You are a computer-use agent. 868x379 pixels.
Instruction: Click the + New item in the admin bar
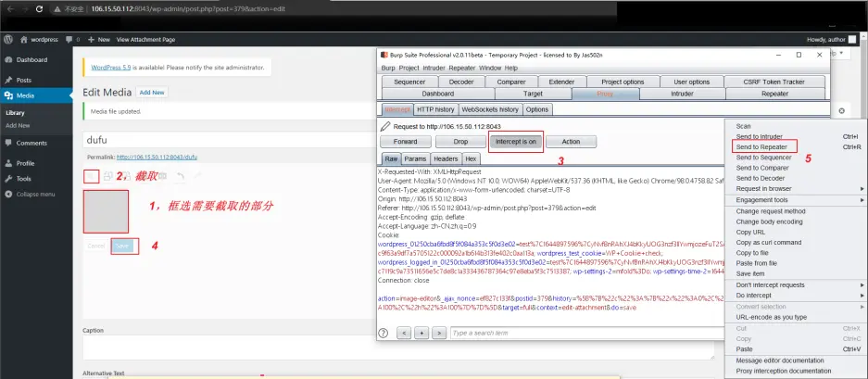tap(100, 39)
